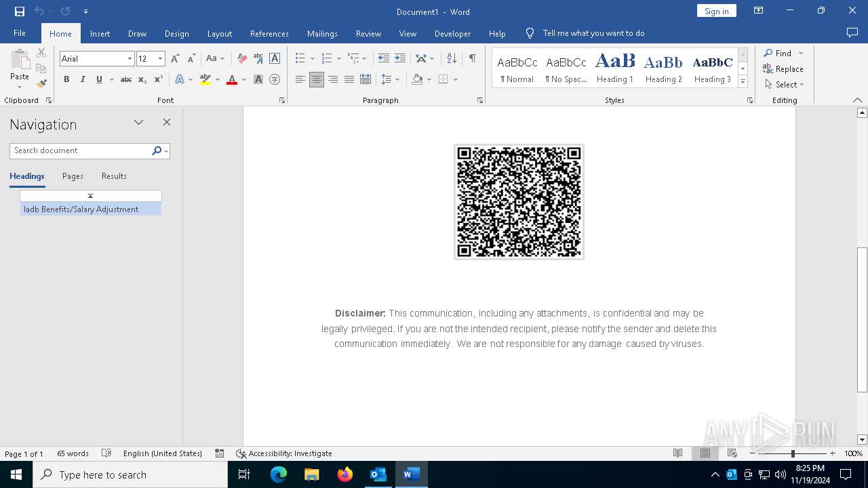The height and width of the screenshot is (488, 868).
Task: Click the Font Color red swatch button
Action: [232, 79]
